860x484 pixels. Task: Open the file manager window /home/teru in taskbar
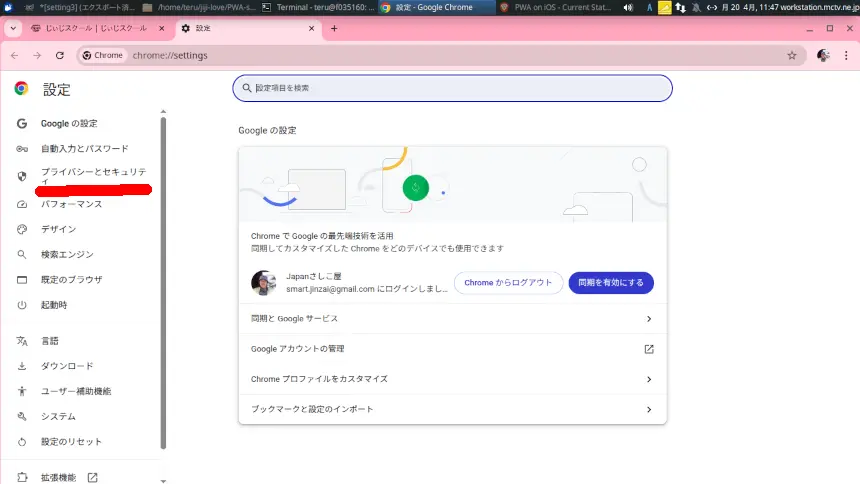(200, 7)
